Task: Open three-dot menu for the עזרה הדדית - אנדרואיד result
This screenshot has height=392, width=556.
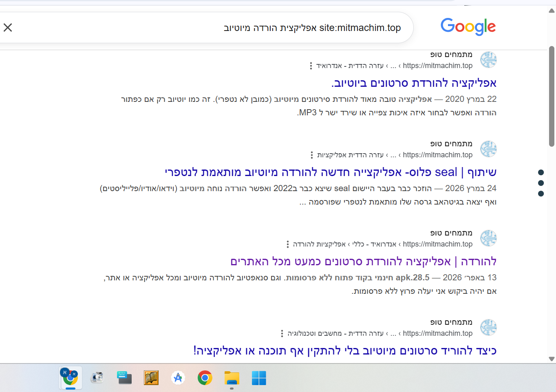Action: coord(311,66)
